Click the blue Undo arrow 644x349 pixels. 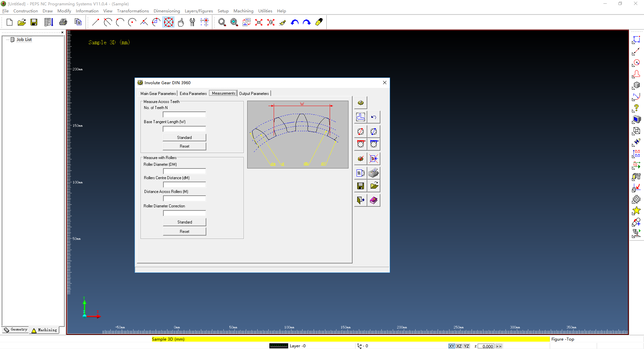click(x=294, y=22)
